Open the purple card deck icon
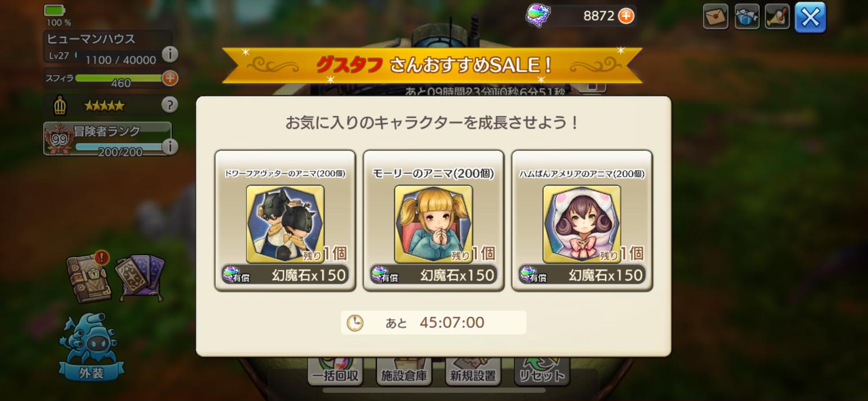This screenshot has width=868, height=401. click(141, 277)
